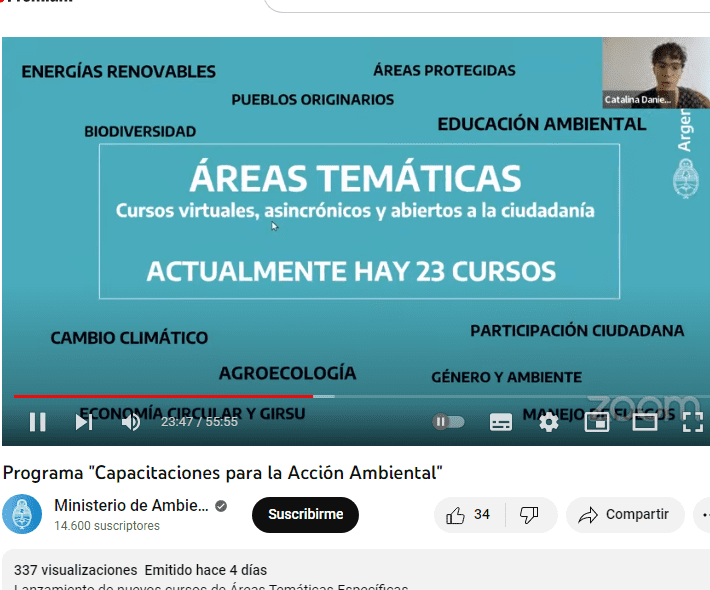The width and height of the screenshot is (710, 590).
Task: Skip to the next video
Action: [x=84, y=422]
